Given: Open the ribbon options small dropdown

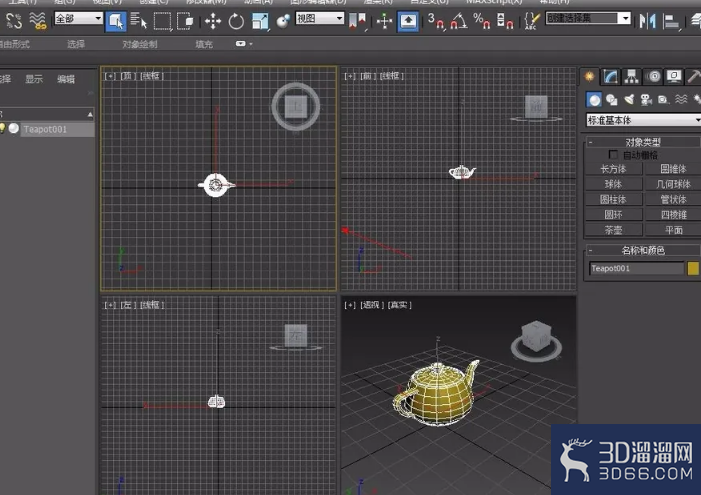Looking at the screenshot, I should (244, 44).
